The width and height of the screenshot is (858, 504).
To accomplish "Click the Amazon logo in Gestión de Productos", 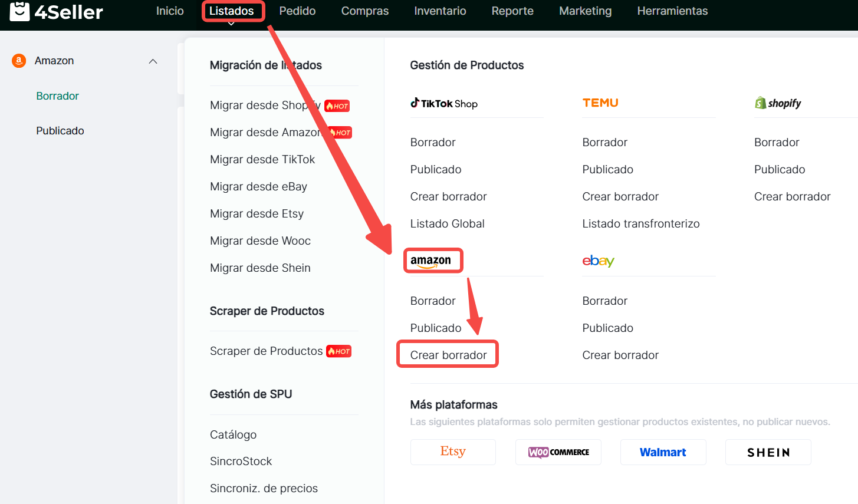I will [431, 261].
